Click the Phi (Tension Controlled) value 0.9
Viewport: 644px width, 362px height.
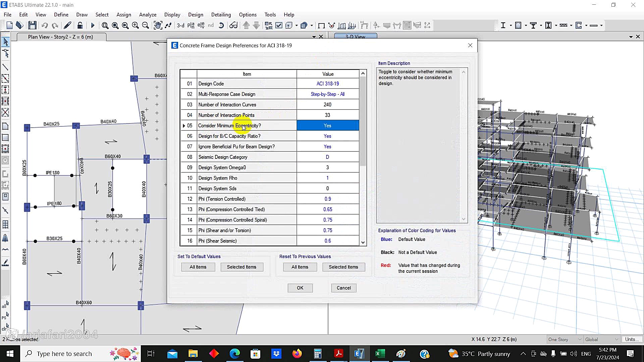click(x=328, y=199)
